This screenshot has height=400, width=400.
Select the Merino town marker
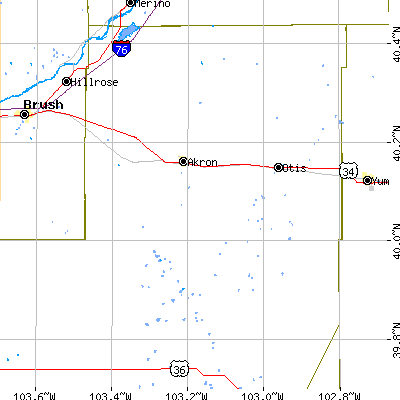pos(130,3)
